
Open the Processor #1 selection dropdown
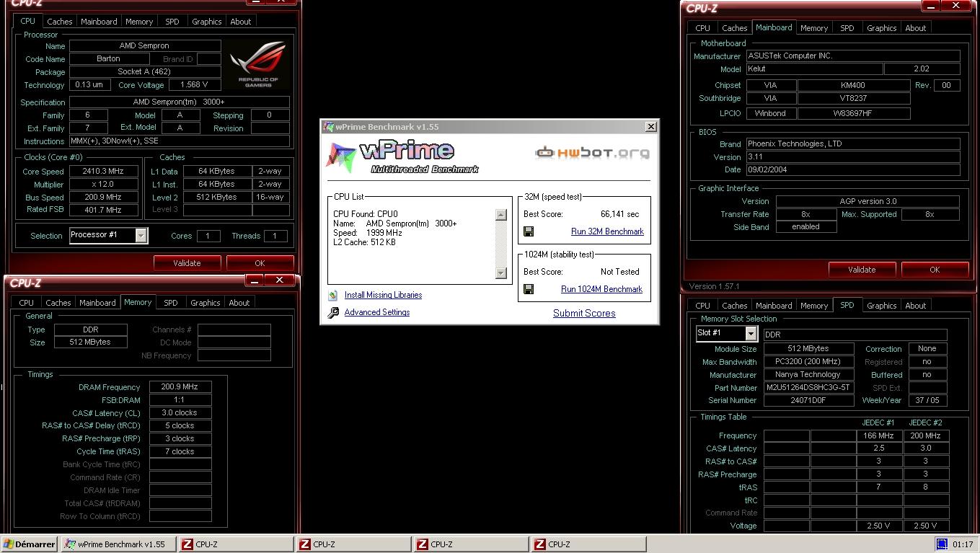(x=141, y=235)
